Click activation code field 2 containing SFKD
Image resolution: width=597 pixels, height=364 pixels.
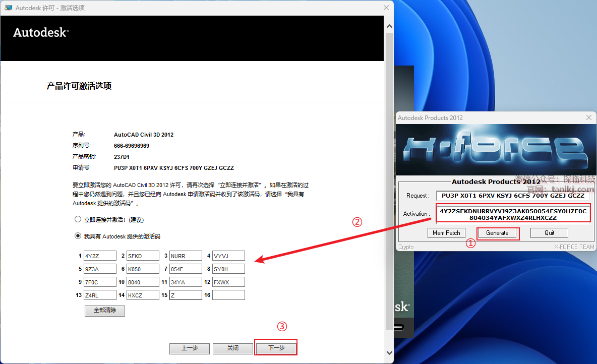pyautogui.click(x=143, y=256)
